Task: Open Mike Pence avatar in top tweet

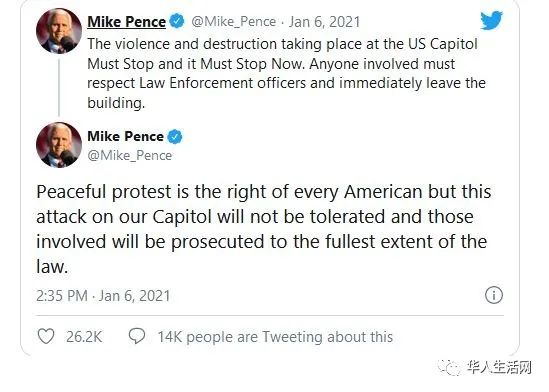Action: tap(59, 31)
